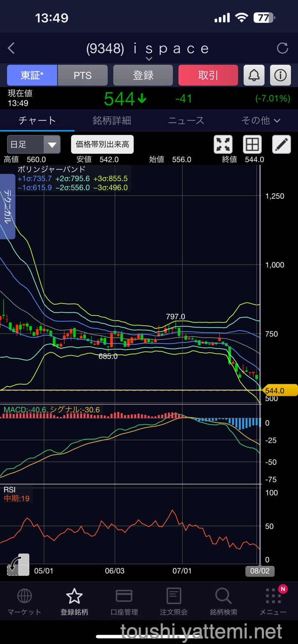Expand その他 tab menu
298x644 pixels.
tap(261, 121)
